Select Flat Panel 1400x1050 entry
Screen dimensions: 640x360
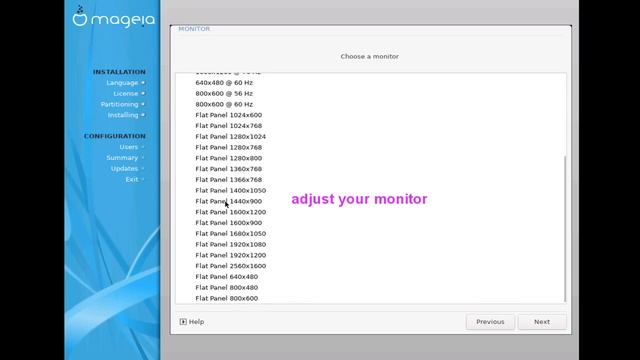pos(231,191)
